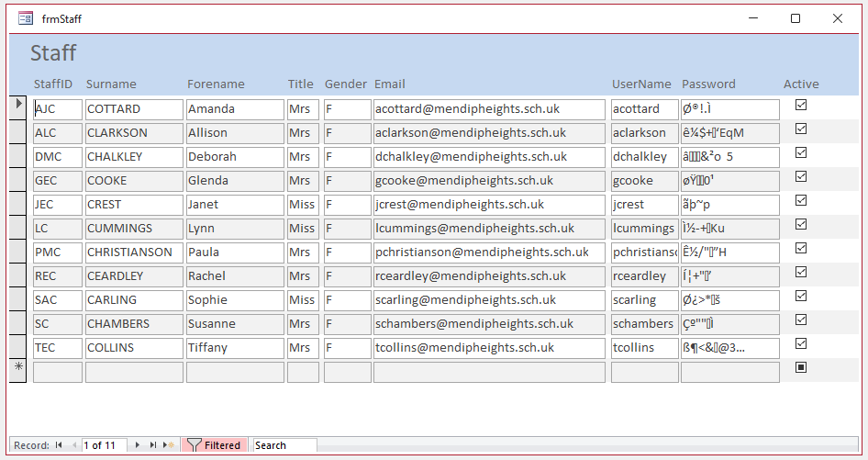Click the current record number box
Viewport: 868px width, 460px height.
(x=104, y=445)
